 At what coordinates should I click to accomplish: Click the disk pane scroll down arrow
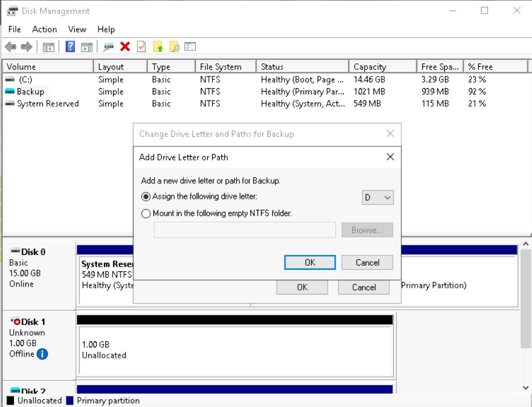pos(525,388)
